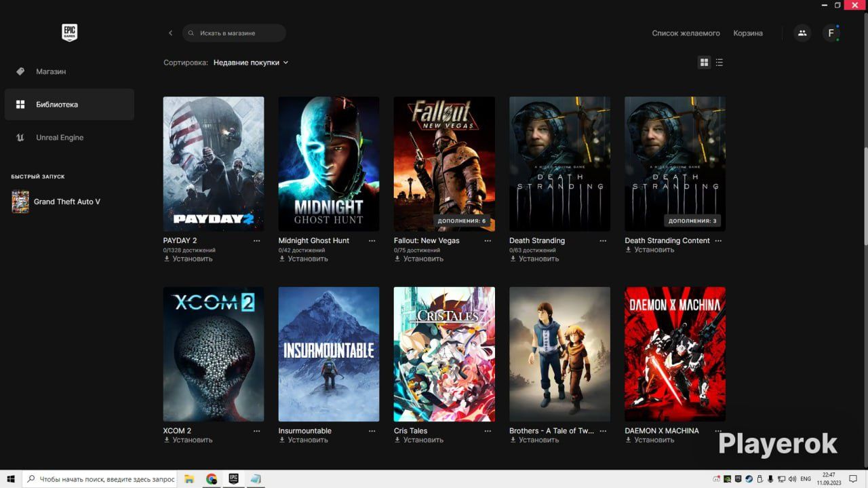Install DAEMON X MACHINA via Установить
Screen dimensions: 868x488
click(x=650, y=440)
